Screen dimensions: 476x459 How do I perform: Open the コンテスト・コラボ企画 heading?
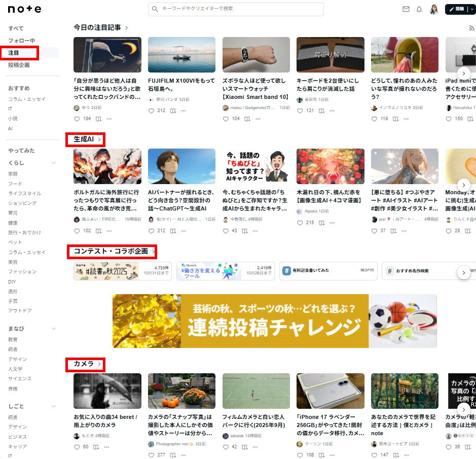pyautogui.click(x=111, y=251)
